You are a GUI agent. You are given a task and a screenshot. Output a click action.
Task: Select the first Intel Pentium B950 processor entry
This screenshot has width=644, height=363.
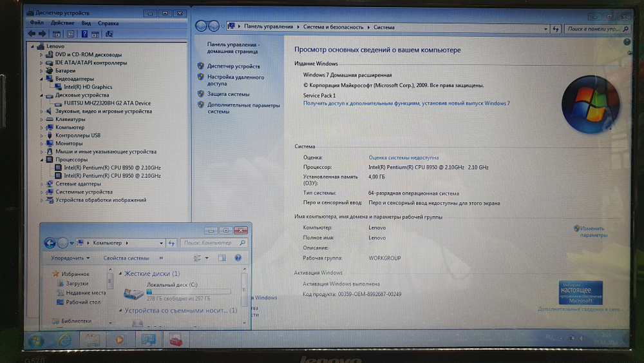coord(112,168)
